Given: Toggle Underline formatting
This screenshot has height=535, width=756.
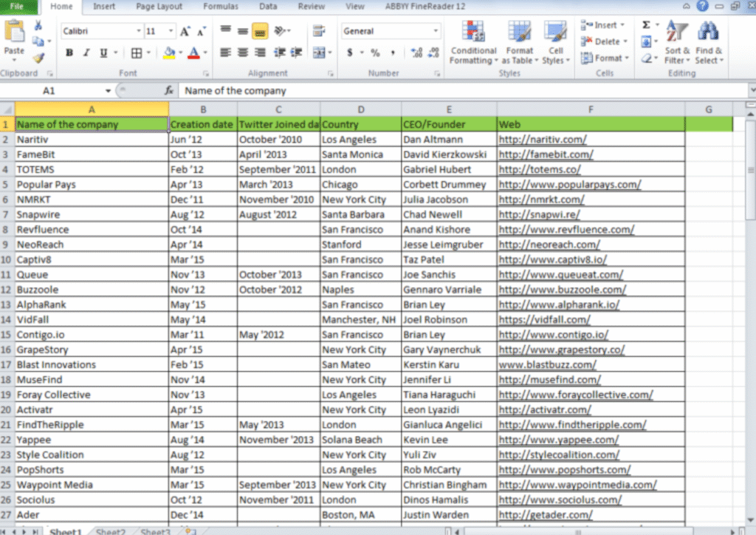Looking at the screenshot, I should pos(103,53).
